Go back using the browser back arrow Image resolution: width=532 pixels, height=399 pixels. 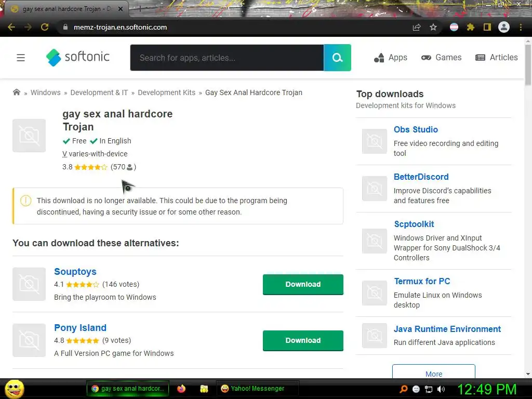click(x=11, y=27)
